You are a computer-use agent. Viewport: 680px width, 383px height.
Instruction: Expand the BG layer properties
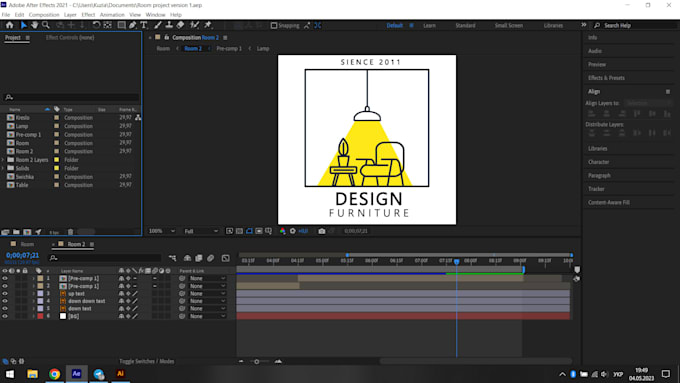[33, 316]
